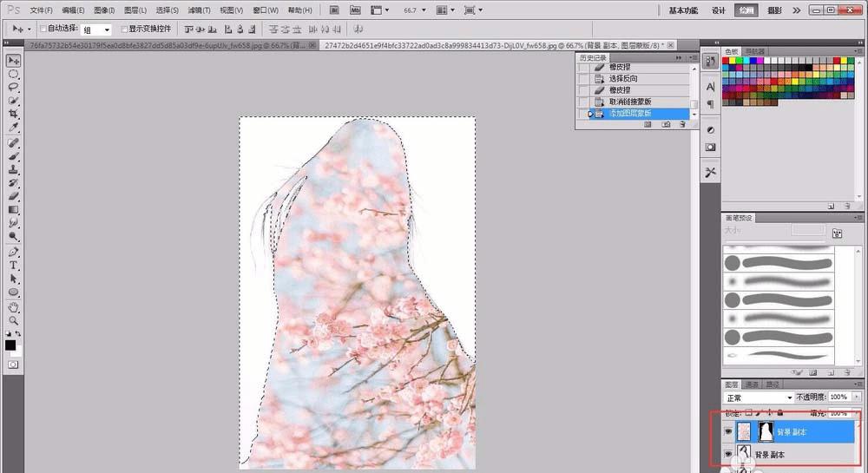Activate the Hand tool
Image resolution: width=868 pixels, height=473 pixels.
[14, 306]
